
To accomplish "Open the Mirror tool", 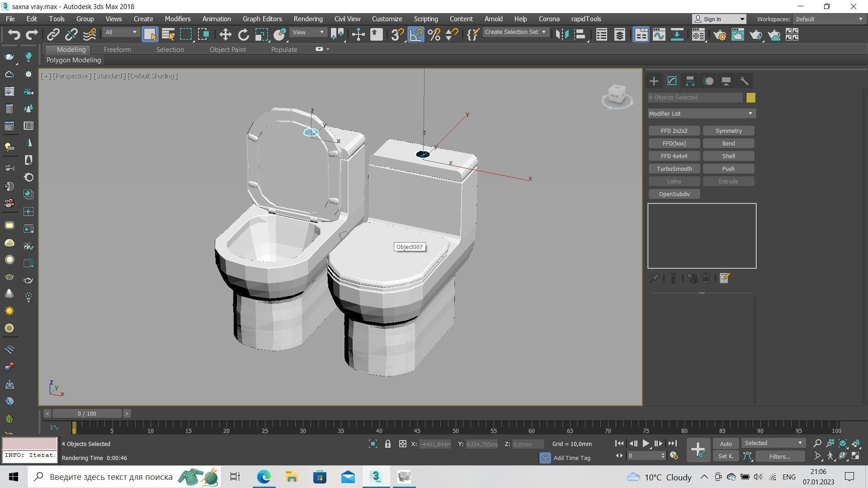I will click(561, 35).
